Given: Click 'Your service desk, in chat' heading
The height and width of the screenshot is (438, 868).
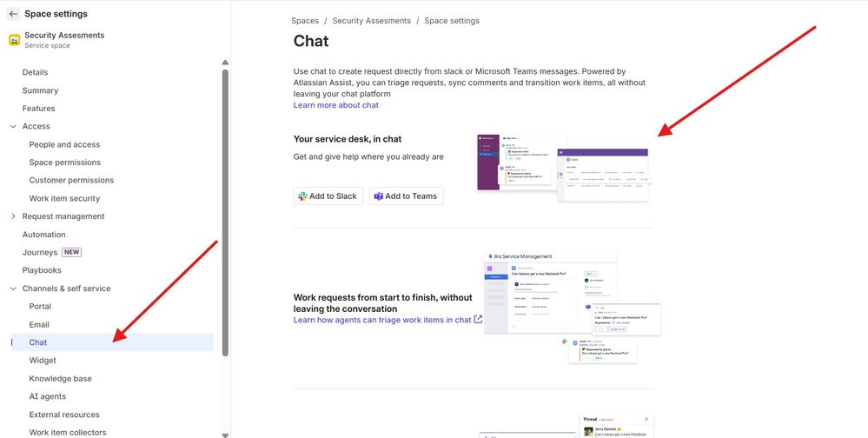Looking at the screenshot, I should [x=348, y=139].
